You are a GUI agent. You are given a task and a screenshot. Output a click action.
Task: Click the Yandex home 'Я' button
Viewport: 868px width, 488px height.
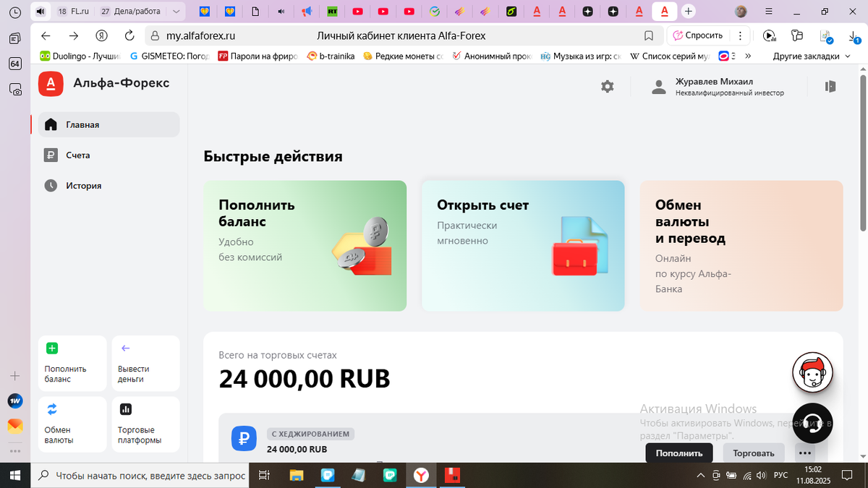coord(102,35)
